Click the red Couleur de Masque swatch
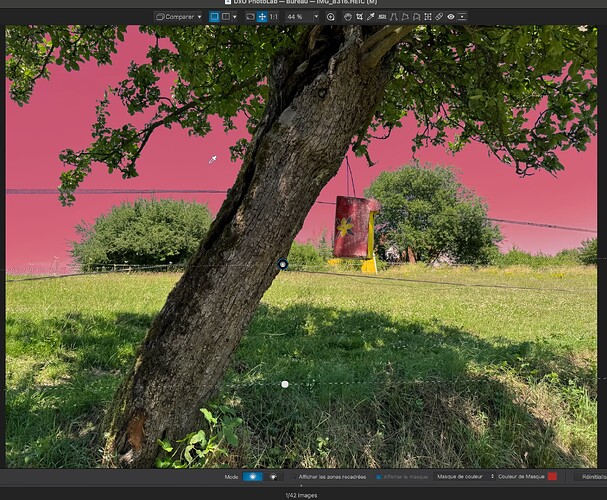 click(552, 476)
